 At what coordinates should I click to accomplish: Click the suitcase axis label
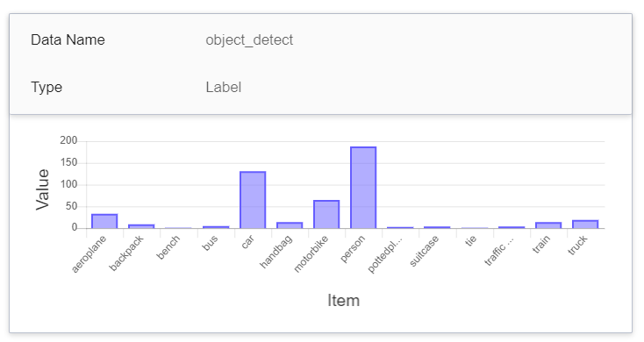click(424, 251)
